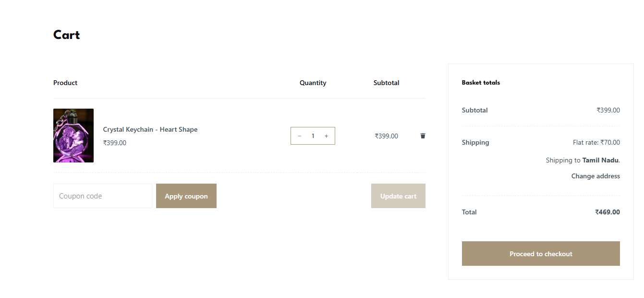The height and width of the screenshot is (298, 644).
Task: Remove Crystal Keychain using trash icon
Action: click(x=423, y=136)
